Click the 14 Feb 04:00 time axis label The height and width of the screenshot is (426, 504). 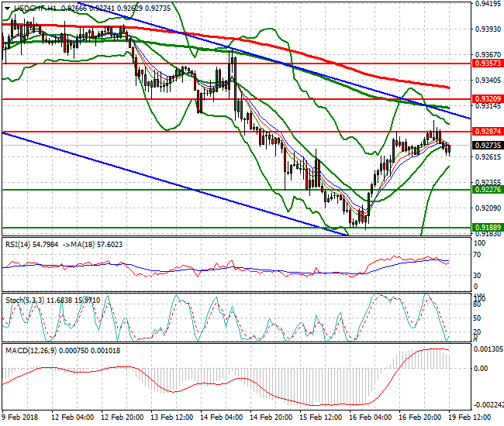222,417
